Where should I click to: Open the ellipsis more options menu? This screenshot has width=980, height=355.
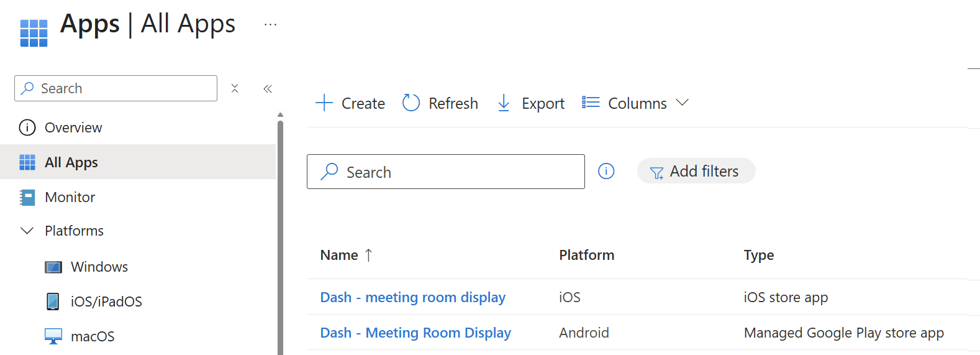point(270,24)
